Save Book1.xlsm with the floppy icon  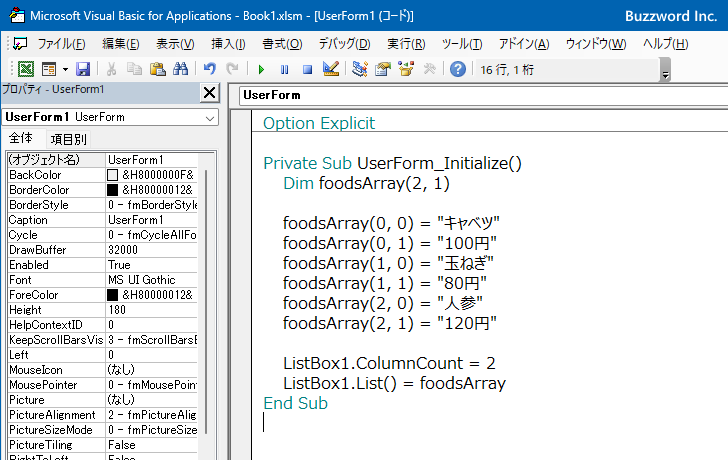83,69
